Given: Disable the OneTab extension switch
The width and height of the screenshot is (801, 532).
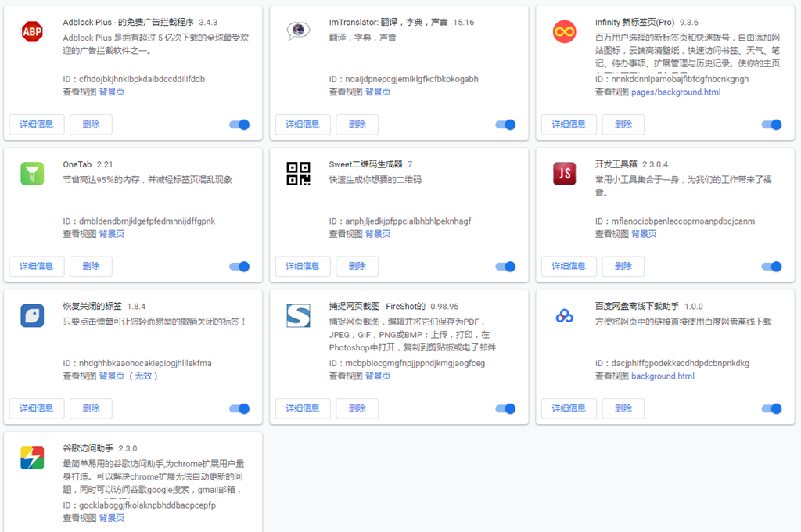Looking at the screenshot, I should point(239,267).
